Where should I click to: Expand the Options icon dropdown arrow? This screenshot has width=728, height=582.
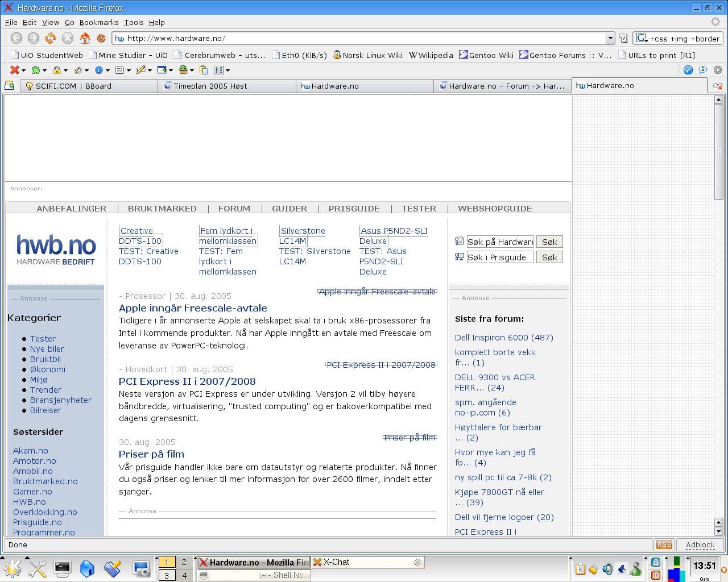(227, 70)
